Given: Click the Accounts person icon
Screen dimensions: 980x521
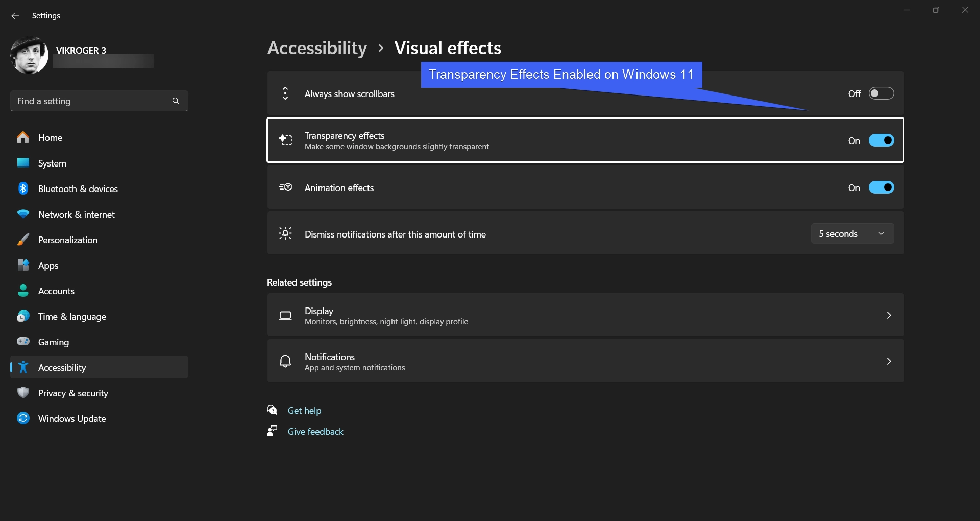Looking at the screenshot, I should pyautogui.click(x=23, y=291).
